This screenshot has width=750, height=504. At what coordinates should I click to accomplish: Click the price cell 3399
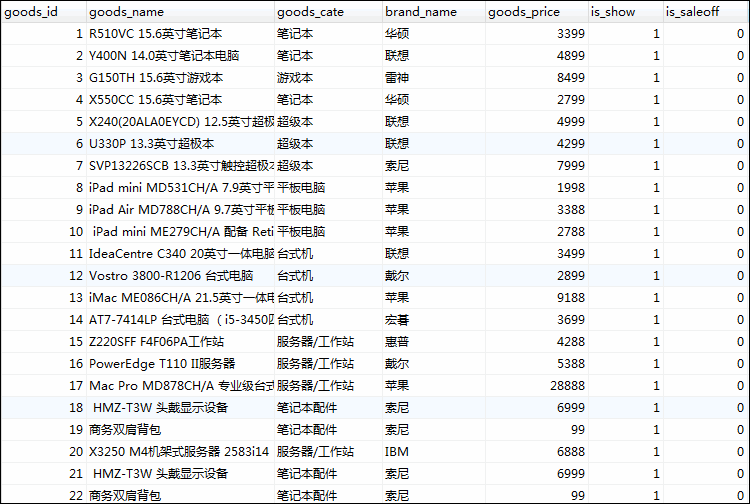point(537,34)
